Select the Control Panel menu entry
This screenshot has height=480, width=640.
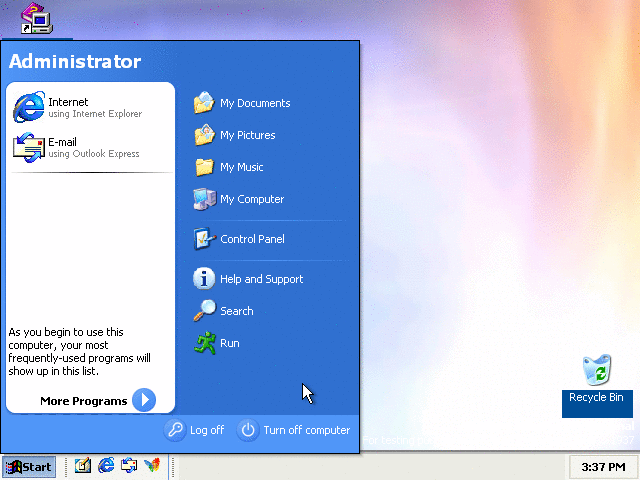pos(252,239)
